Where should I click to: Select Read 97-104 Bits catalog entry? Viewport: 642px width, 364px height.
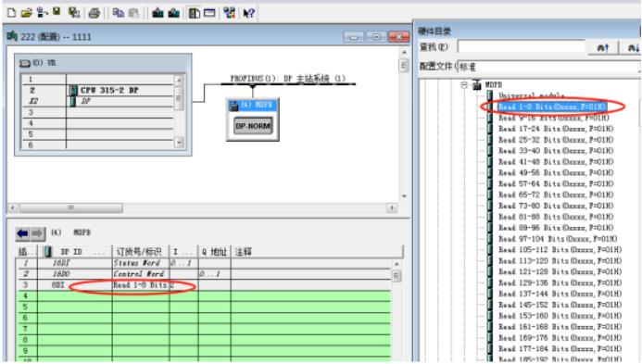pos(558,239)
